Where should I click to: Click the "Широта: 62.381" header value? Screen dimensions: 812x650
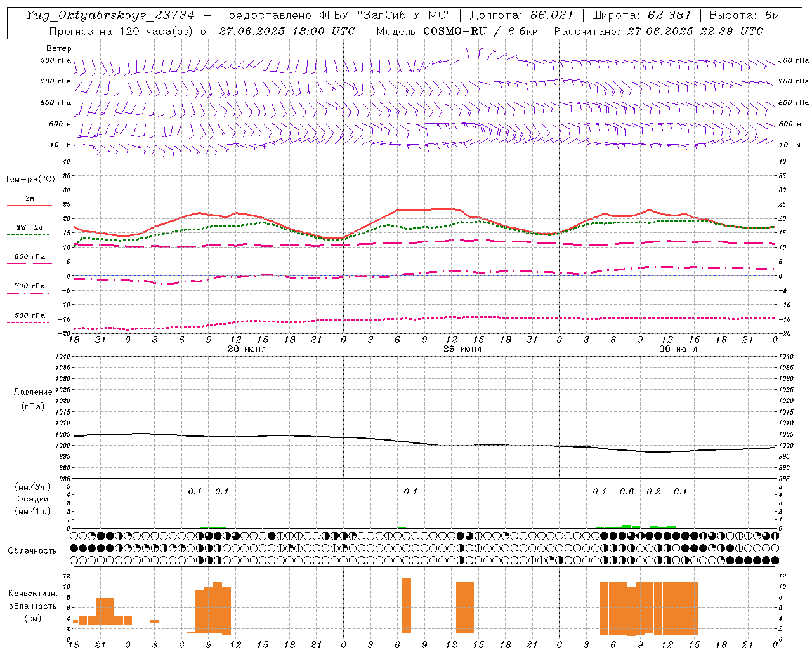coord(641,15)
